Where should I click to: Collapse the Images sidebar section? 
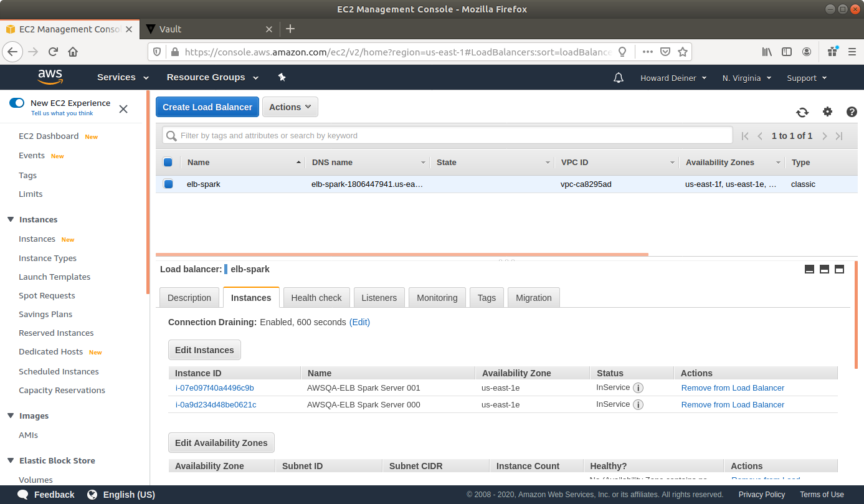point(11,416)
